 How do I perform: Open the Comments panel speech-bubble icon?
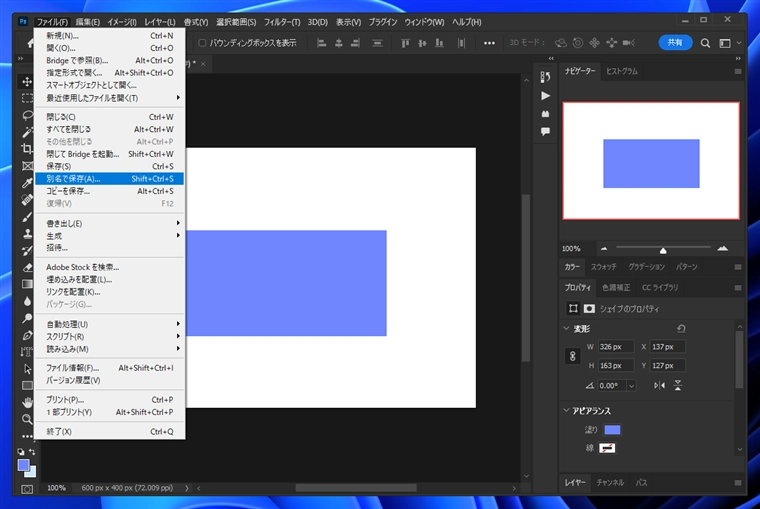pos(545,131)
